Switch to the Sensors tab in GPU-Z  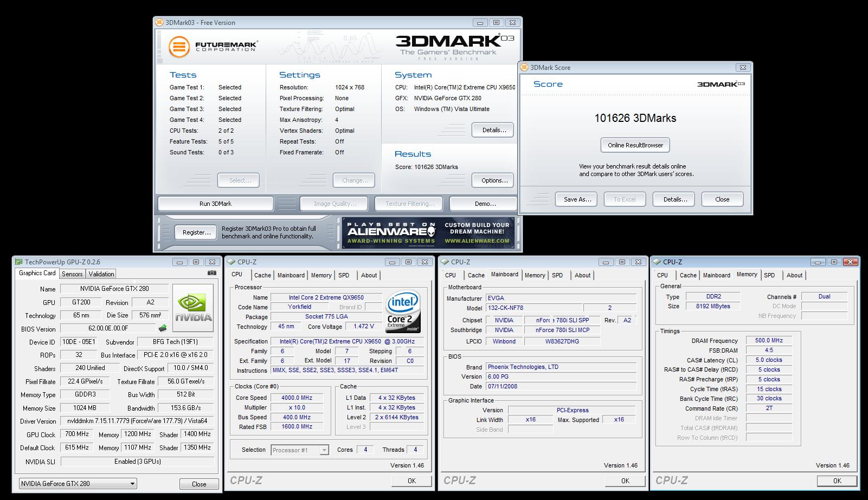coord(72,274)
